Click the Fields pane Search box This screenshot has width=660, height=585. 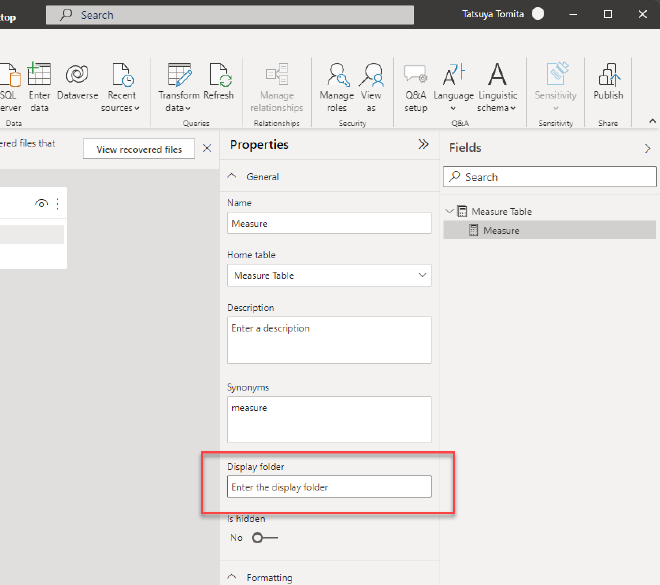pyautogui.click(x=550, y=177)
